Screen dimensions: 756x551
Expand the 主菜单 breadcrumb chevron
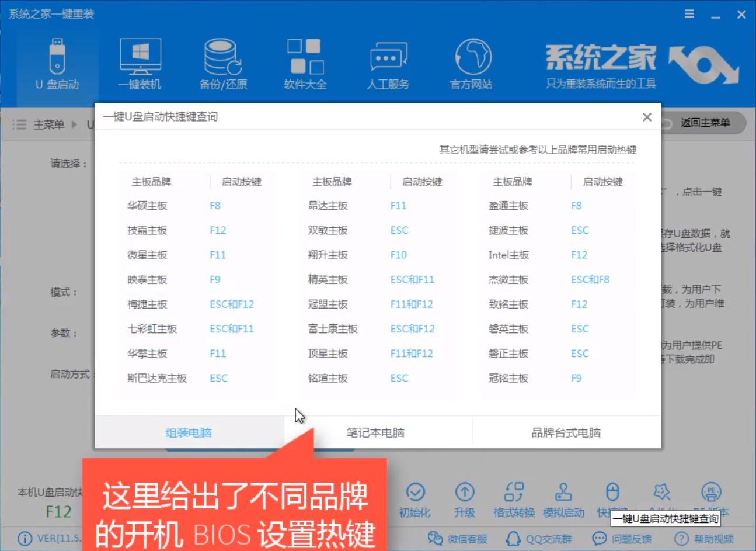[74, 124]
